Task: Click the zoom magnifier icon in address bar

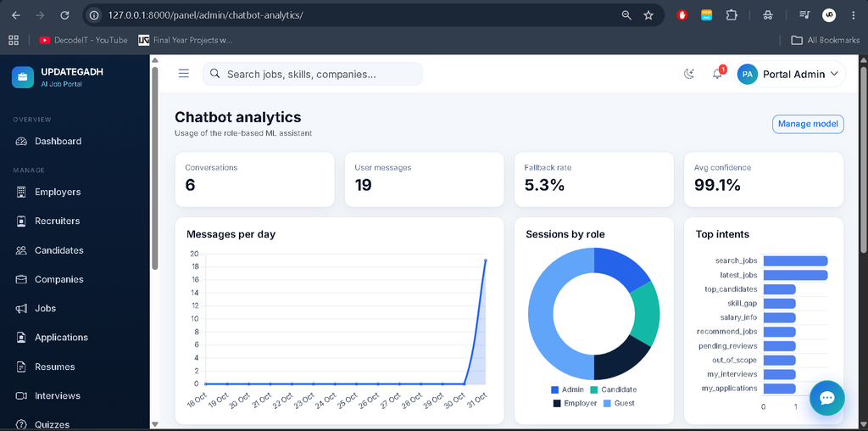Action: (x=626, y=15)
